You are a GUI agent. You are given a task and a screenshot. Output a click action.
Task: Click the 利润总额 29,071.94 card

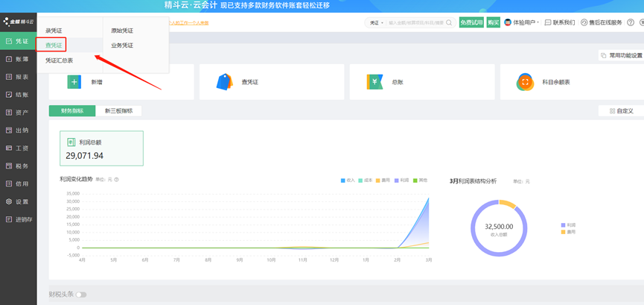101,148
